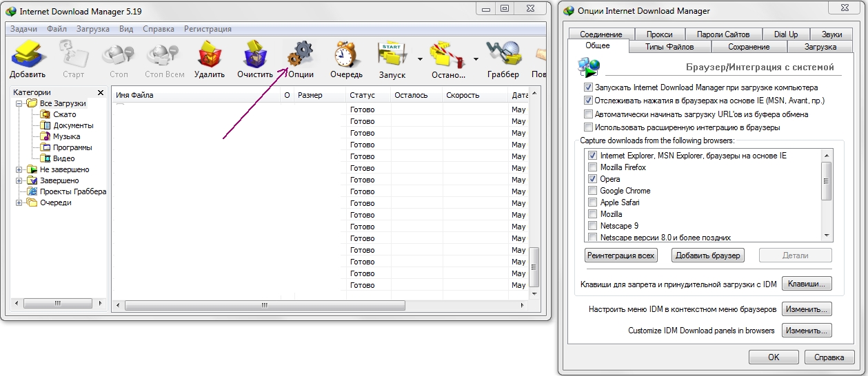Open the Файл menu
The width and height of the screenshot is (868, 376).
coord(57,29)
